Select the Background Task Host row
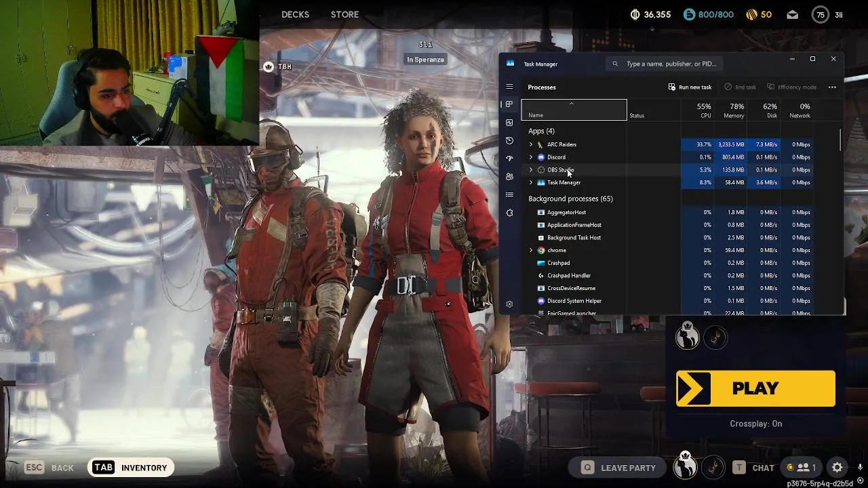The image size is (868, 488). (x=669, y=238)
